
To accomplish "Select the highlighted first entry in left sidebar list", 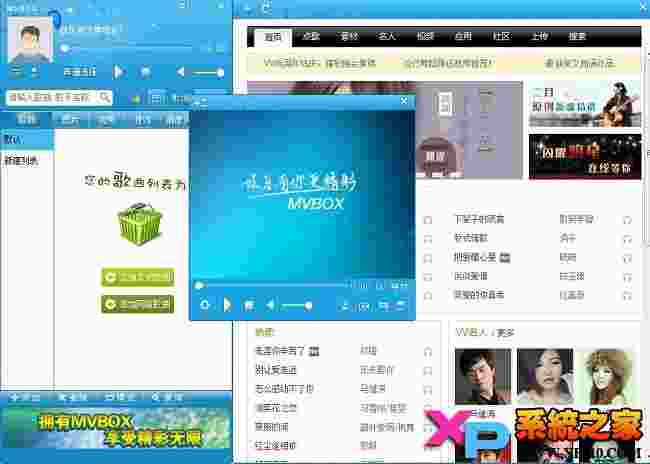I will pyautogui.click(x=27, y=140).
